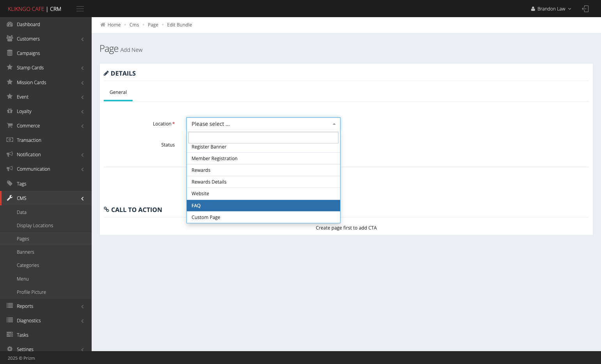This screenshot has width=601, height=364.
Task: Click the Dashboard palette icon
Action: [x=10, y=24]
